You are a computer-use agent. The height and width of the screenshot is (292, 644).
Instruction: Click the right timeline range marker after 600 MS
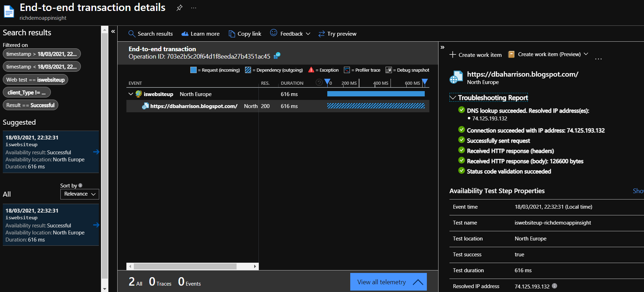(425, 82)
